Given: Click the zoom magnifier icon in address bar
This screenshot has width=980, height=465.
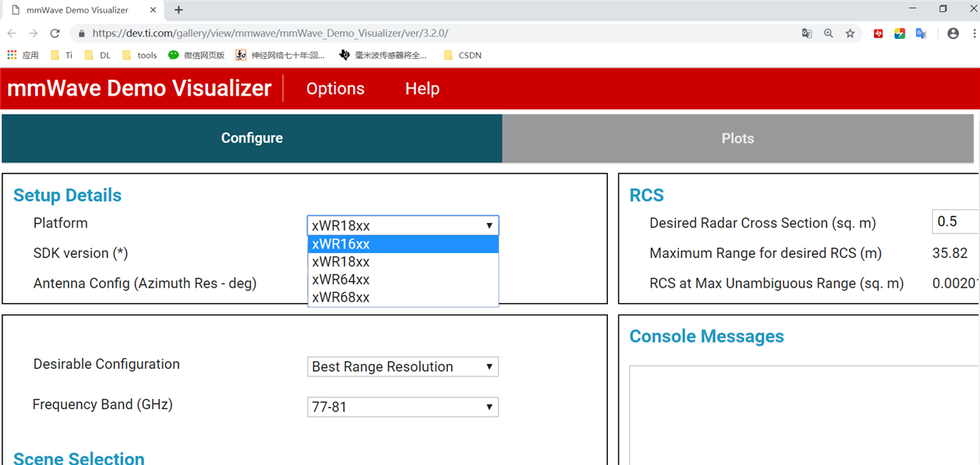Looking at the screenshot, I should (x=829, y=33).
